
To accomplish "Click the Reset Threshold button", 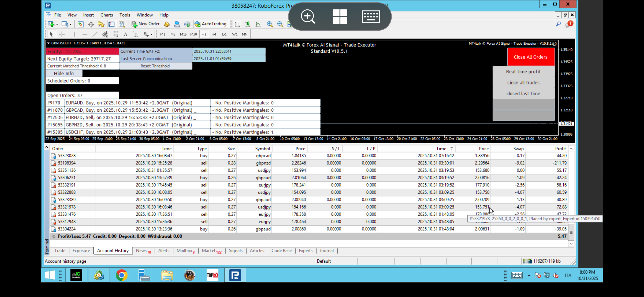I will click(155, 66).
